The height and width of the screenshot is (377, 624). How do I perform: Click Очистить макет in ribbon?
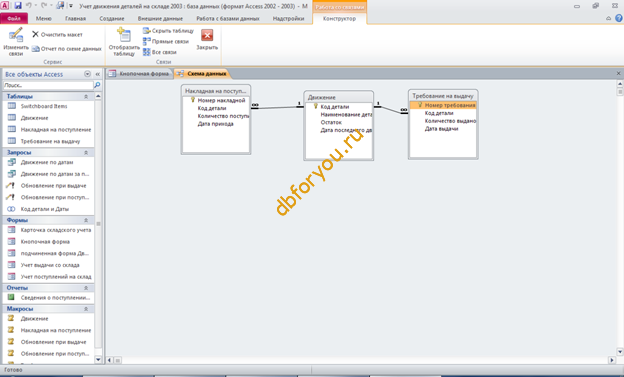[x=57, y=35]
